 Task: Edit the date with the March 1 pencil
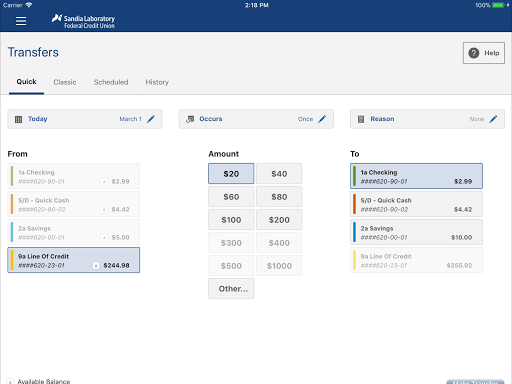click(x=151, y=119)
